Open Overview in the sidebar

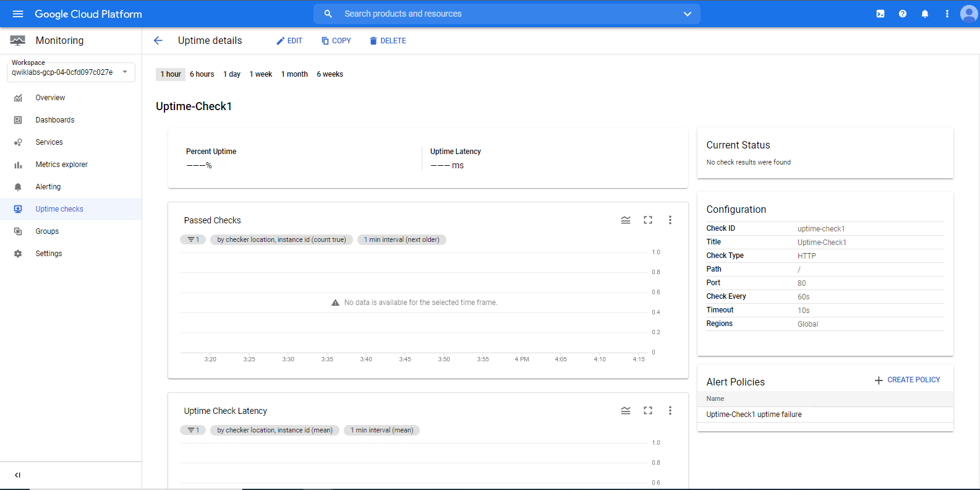point(70,98)
